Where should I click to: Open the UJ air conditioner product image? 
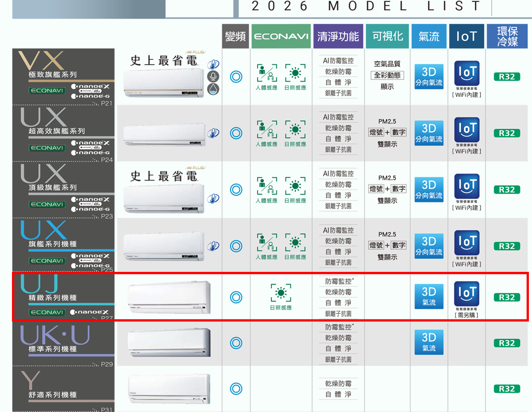tap(169, 297)
